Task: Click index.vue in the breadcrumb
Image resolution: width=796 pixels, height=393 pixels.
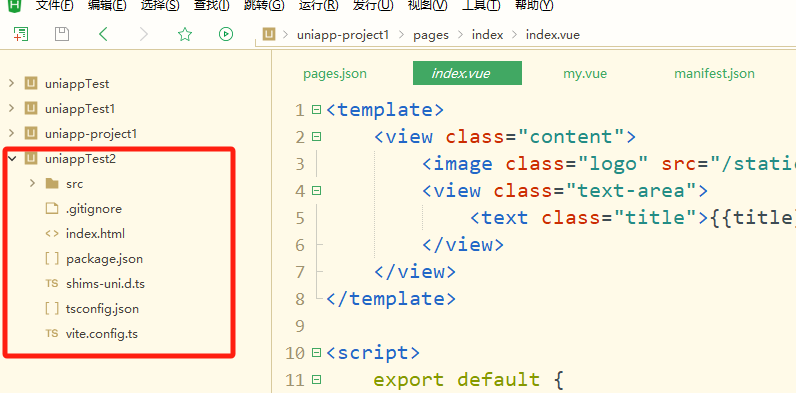Action: [552, 35]
